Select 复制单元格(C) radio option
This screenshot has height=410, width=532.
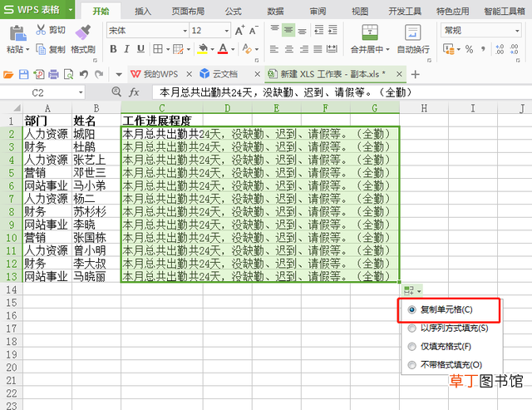pos(412,309)
